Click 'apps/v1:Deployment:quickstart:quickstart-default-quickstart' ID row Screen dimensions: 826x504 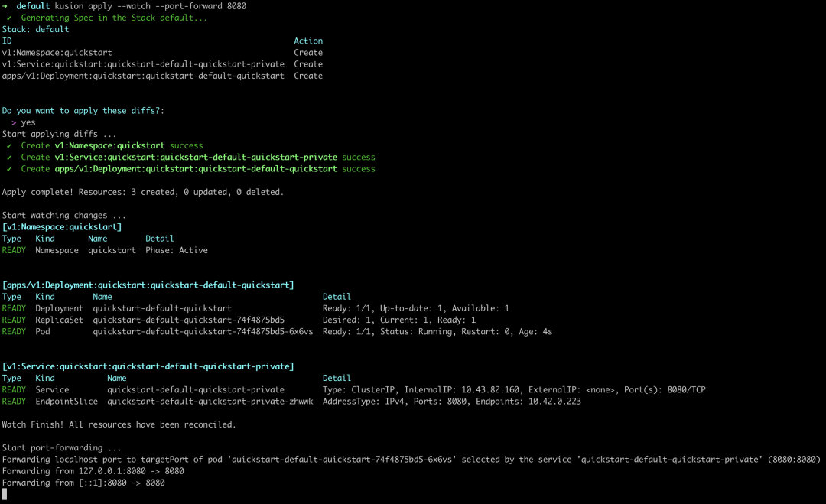pyautogui.click(x=143, y=76)
